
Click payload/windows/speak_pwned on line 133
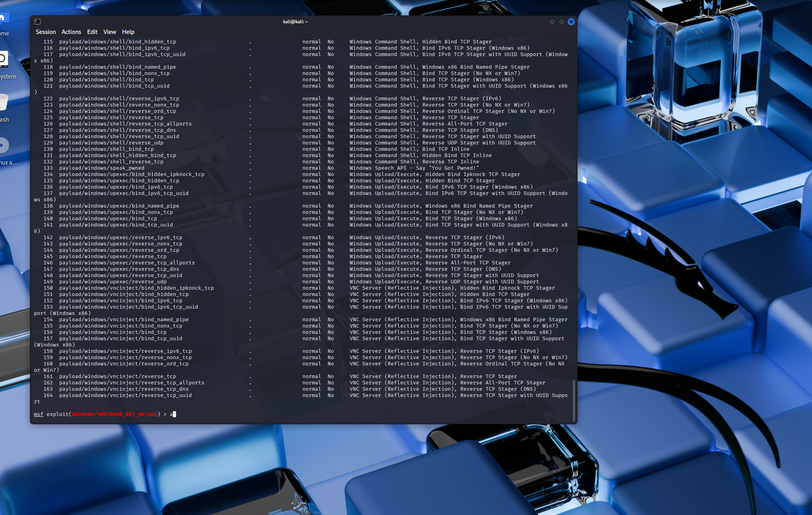coord(102,168)
